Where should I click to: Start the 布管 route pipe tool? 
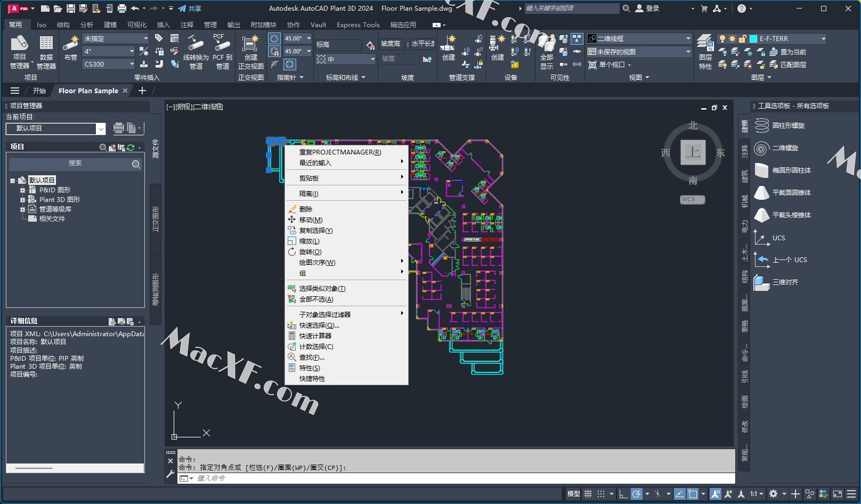pyautogui.click(x=70, y=48)
